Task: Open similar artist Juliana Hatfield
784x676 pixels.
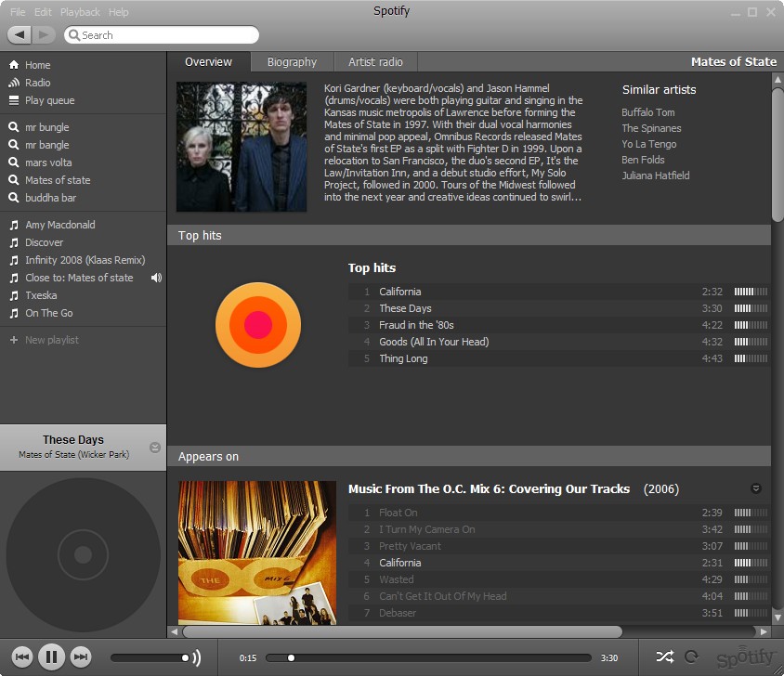Action: pyautogui.click(x=656, y=175)
